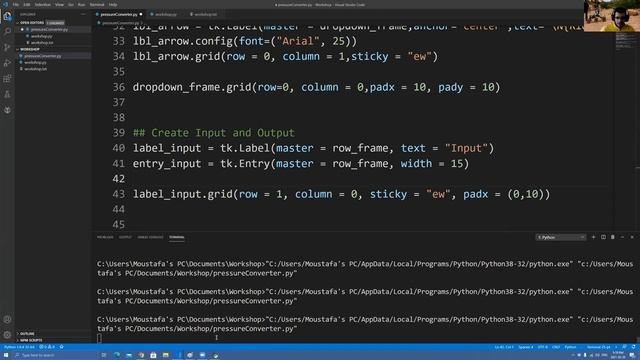Image resolution: width=640 pixels, height=360 pixels.
Task: Open the Windows action center
Action: (x=632, y=355)
